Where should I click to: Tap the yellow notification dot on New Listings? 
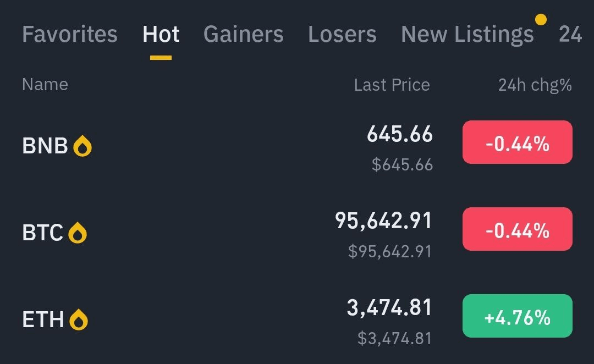point(541,20)
